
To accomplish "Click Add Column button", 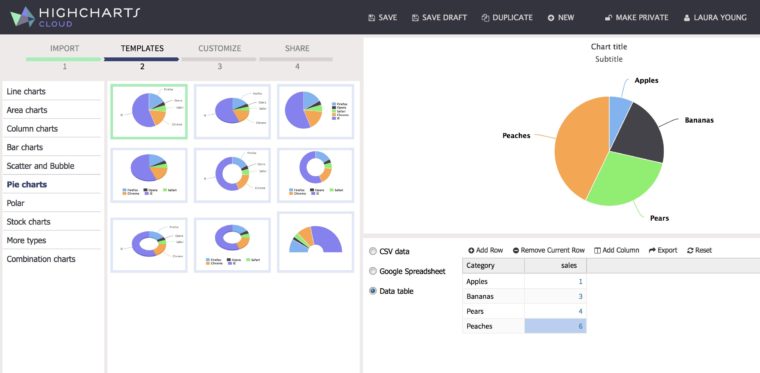I will tap(617, 250).
